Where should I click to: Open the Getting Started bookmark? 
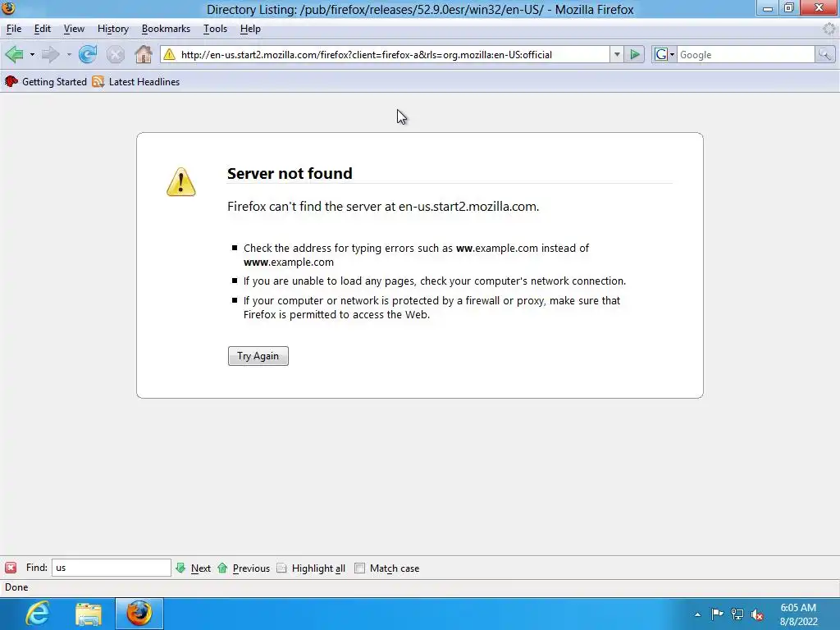pyautogui.click(x=46, y=82)
